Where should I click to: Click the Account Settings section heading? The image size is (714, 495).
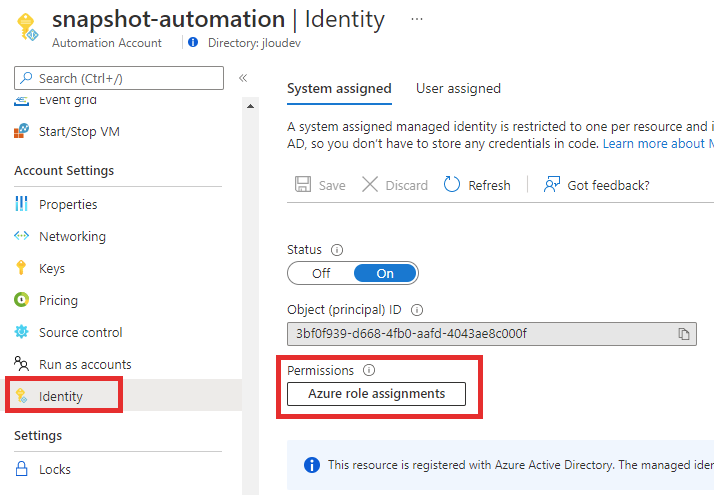pyautogui.click(x=64, y=170)
